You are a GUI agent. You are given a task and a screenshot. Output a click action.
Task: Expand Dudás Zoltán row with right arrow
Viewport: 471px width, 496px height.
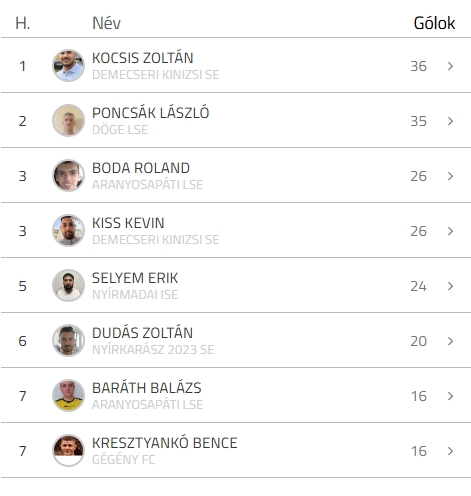(x=450, y=341)
